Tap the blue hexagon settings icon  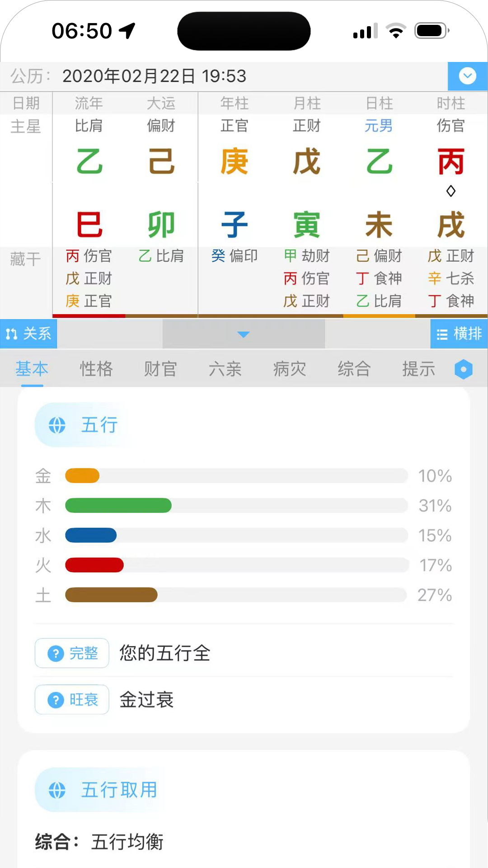pos(463,369)
